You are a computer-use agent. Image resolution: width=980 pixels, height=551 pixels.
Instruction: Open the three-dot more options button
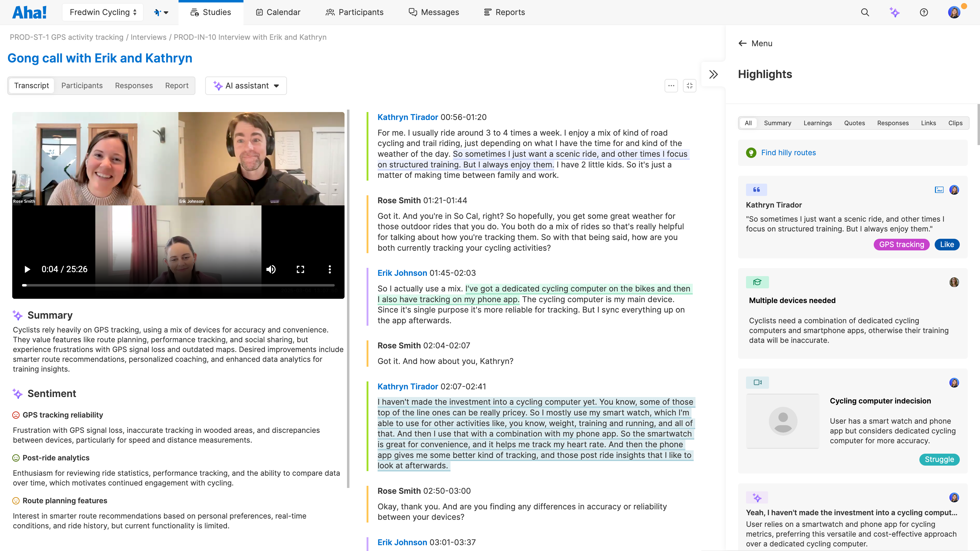[x=671, y=86]
